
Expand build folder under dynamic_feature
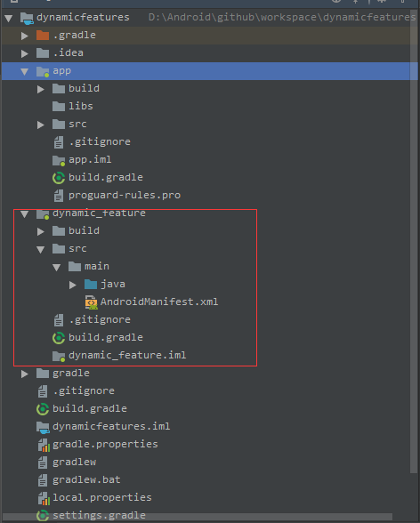[41, 231]
